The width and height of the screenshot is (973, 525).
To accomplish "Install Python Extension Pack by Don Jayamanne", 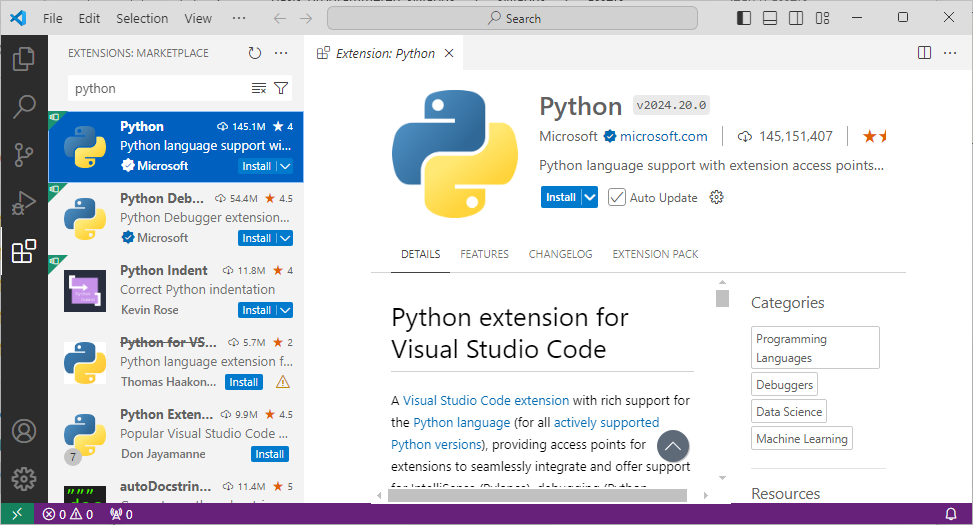I will pyautogui.click(x=270, y=454).
